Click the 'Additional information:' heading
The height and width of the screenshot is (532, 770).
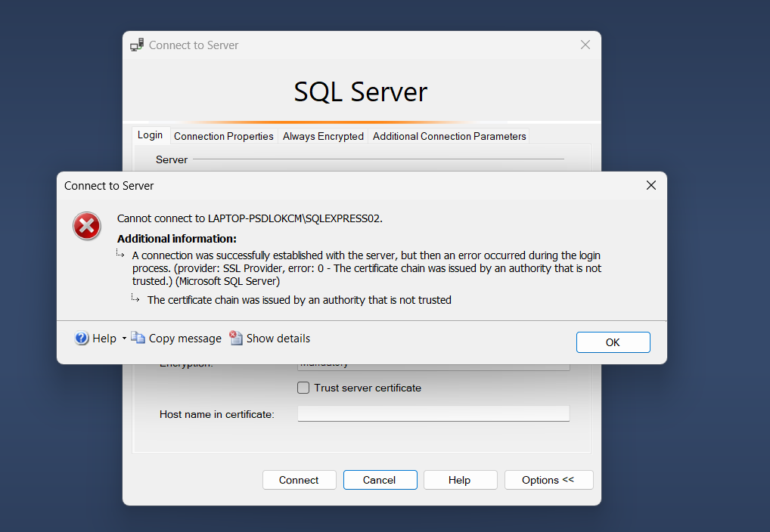177,239
